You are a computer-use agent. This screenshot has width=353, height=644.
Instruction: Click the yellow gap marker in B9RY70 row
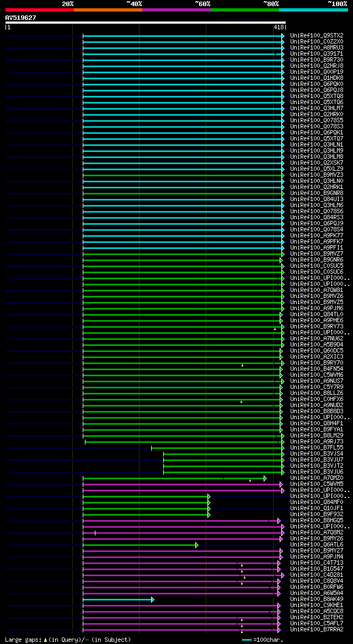pyautogui.click(x=242, y=365)
